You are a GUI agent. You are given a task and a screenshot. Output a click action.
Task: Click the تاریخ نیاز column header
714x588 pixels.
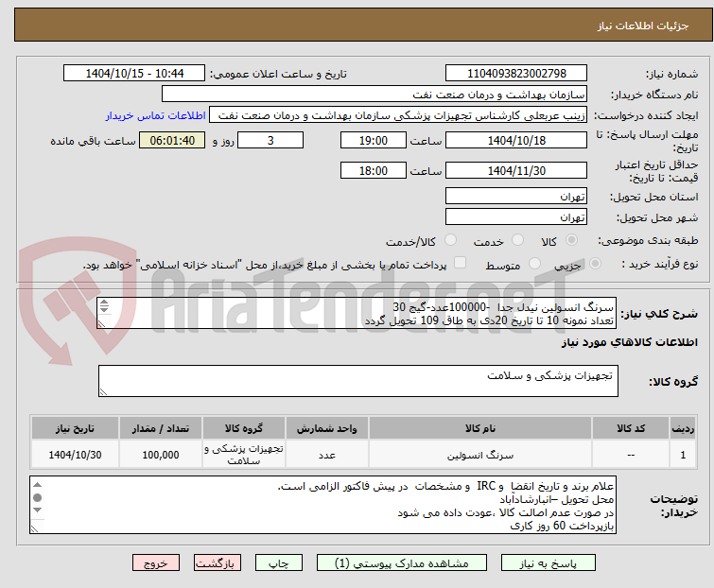(x=75, y=428)
